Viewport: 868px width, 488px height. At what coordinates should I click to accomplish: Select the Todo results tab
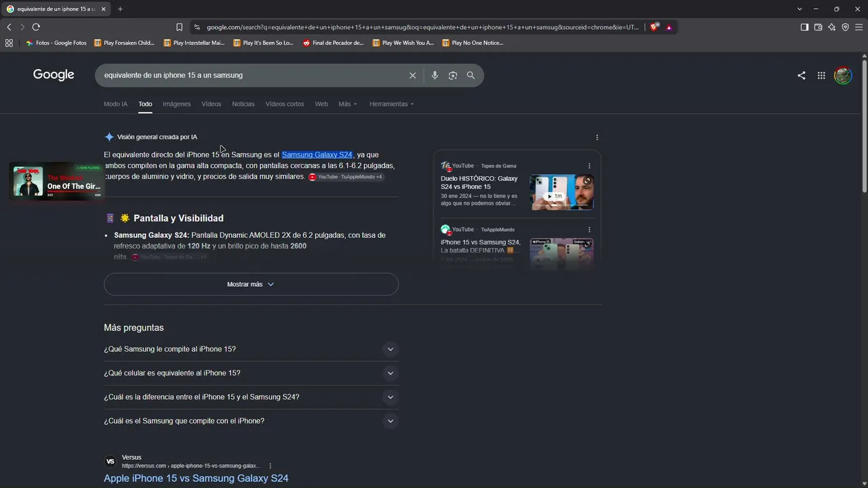[x=145, y=104]
